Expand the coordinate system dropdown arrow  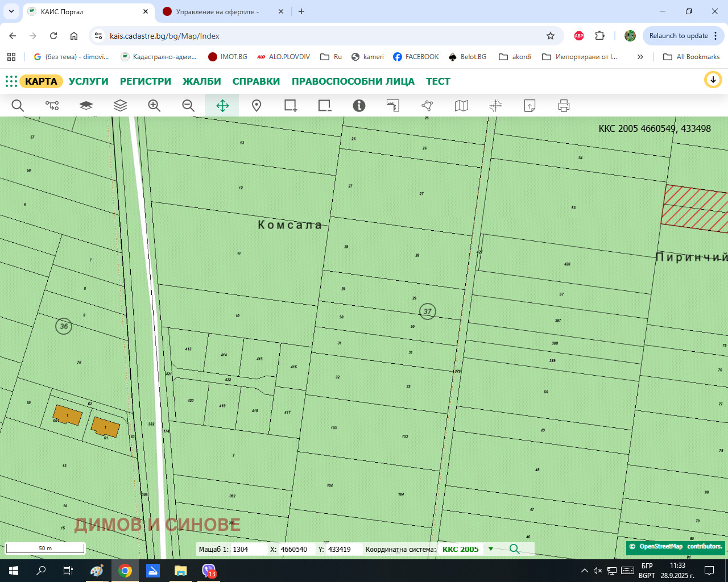point(491,549)
